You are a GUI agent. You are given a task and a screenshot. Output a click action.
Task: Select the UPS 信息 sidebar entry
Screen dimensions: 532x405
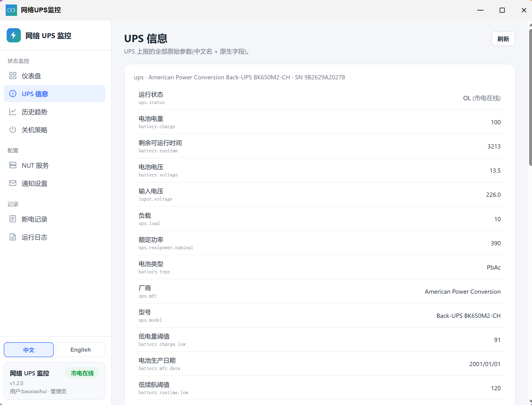click(x=55, y=94)
